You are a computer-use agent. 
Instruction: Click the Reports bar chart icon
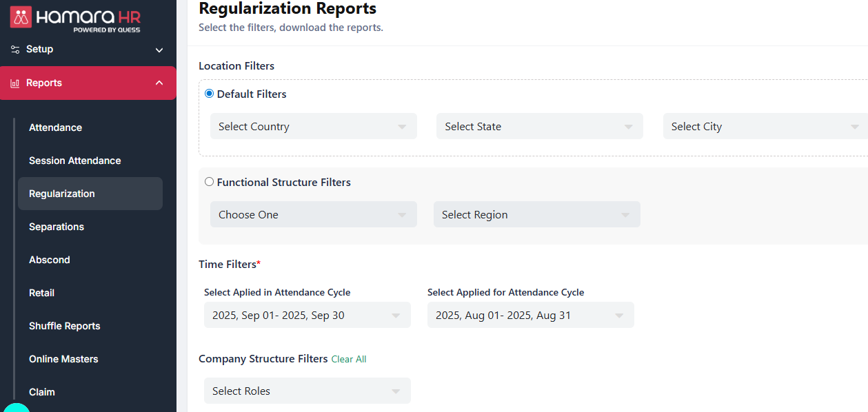(15, 83)
